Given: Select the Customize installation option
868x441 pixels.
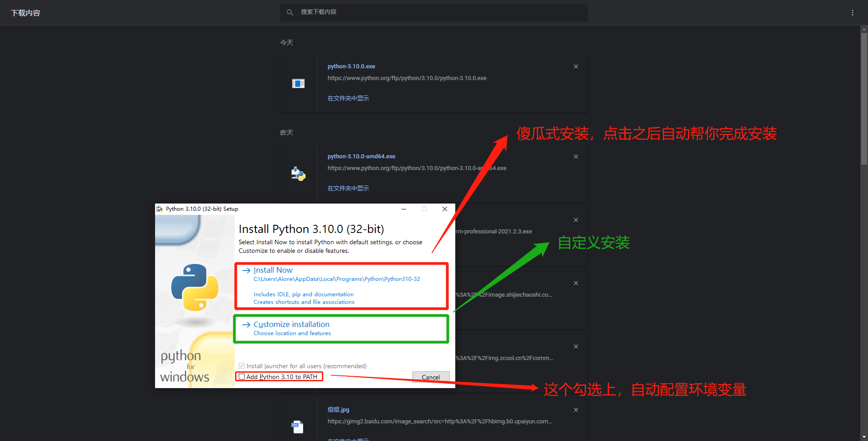Looking at the screenshot, I should [x=292, y=324].
